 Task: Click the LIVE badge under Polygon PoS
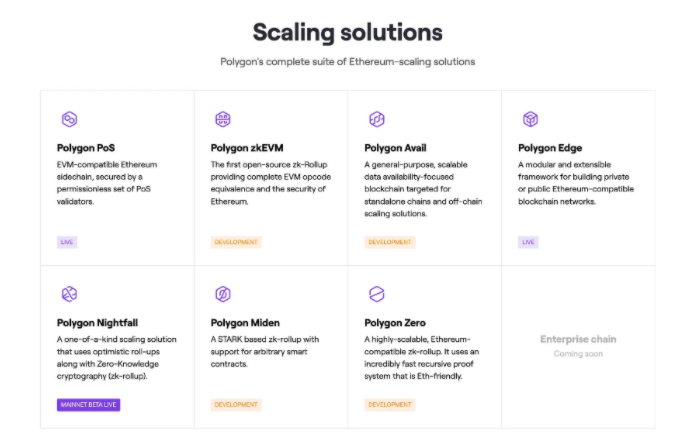coord(67,242)
